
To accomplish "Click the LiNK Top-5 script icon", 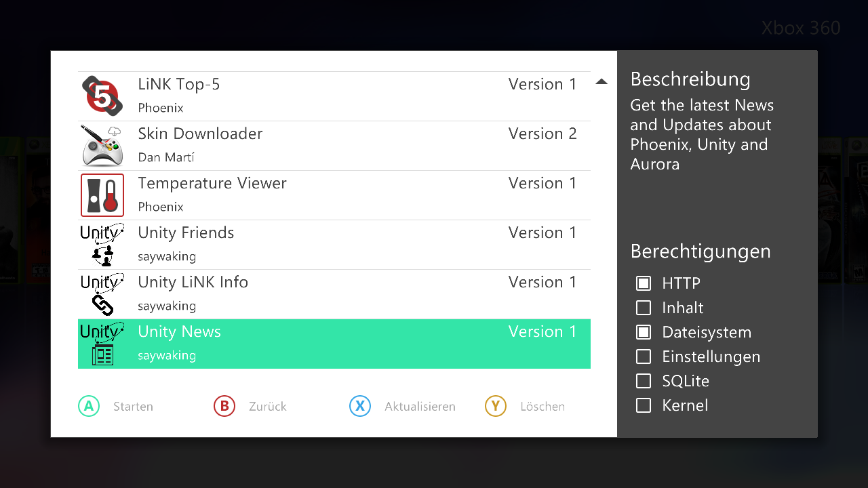I will point(102,96).
